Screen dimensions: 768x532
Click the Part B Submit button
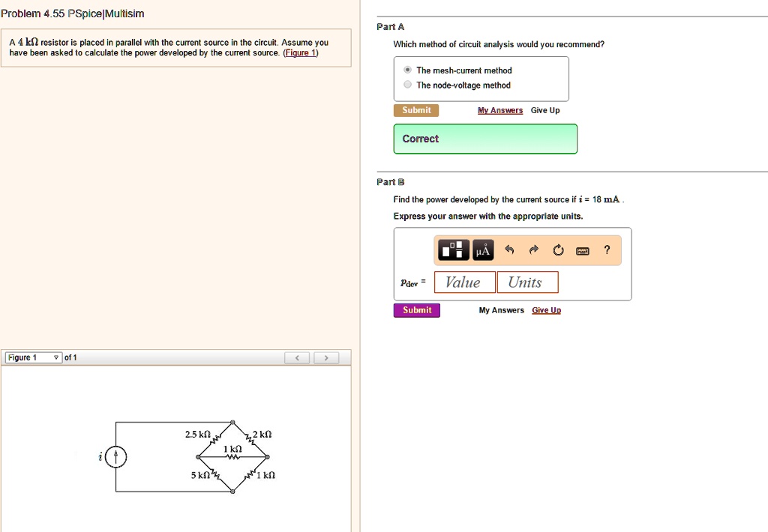416,309
